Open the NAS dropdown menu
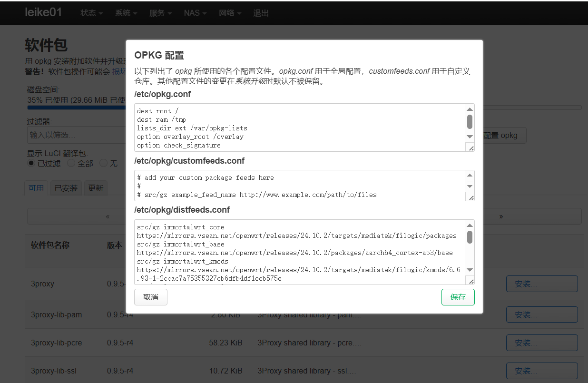 coord(192,13)
